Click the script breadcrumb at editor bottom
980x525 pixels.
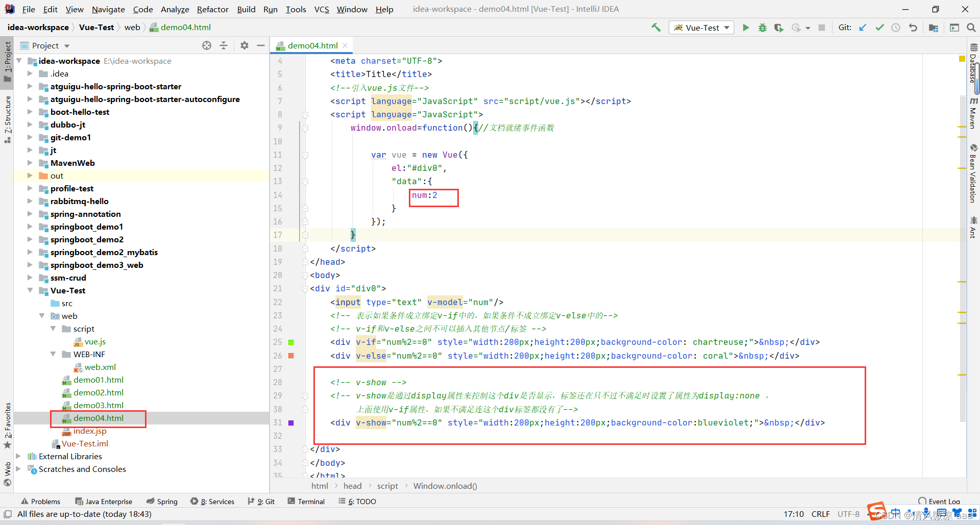(x=387, y=486)
